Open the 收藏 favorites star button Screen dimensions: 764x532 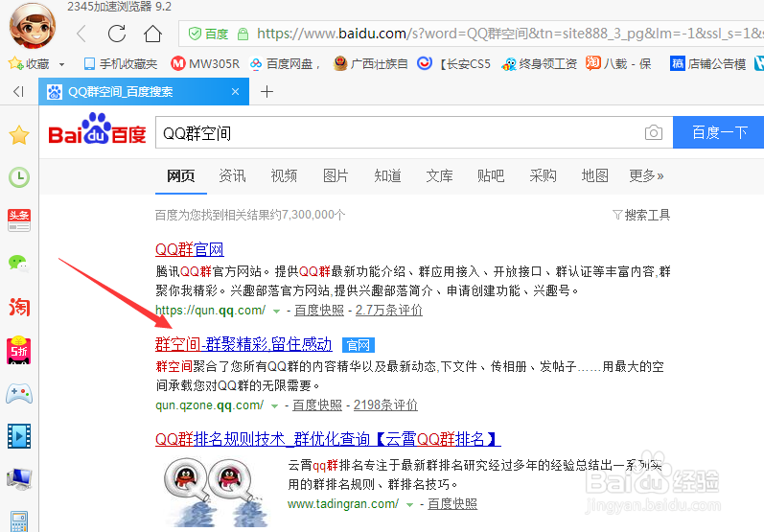(x=29, y=64)
